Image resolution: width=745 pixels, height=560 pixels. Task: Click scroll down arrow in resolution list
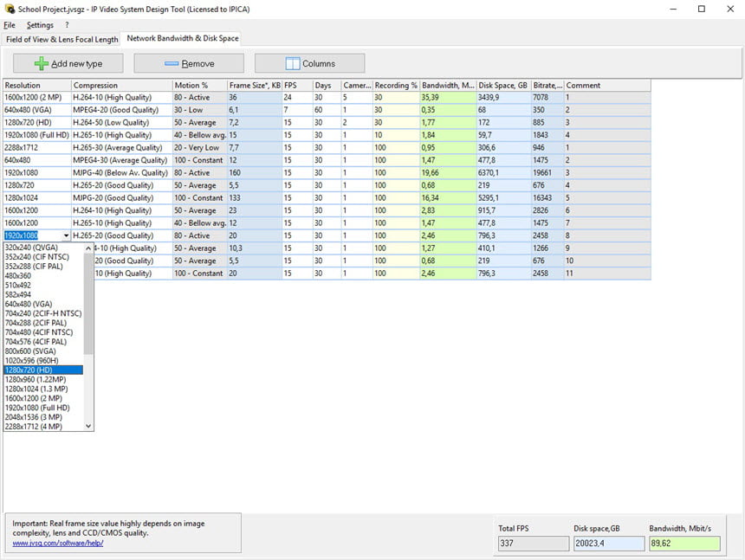88,426
